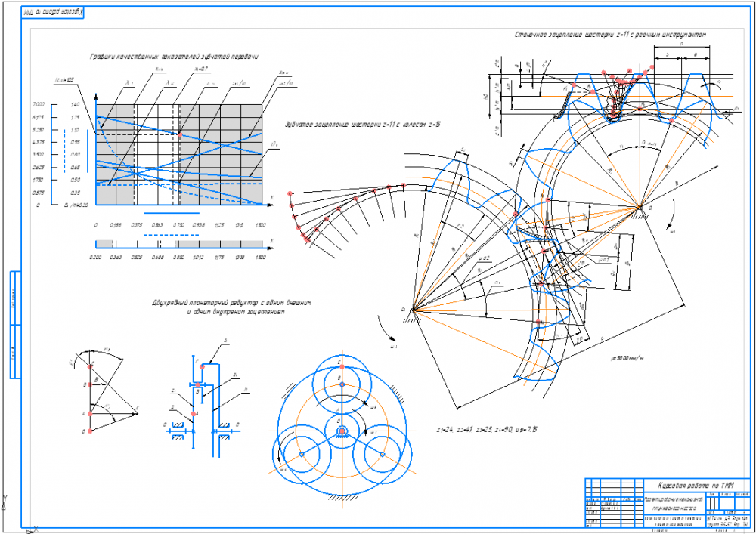Viewport: 756px width, 534px height.
Task: Click the 'Станочное зацепление шестерни z=11' heading
Action: pos(610,35)
